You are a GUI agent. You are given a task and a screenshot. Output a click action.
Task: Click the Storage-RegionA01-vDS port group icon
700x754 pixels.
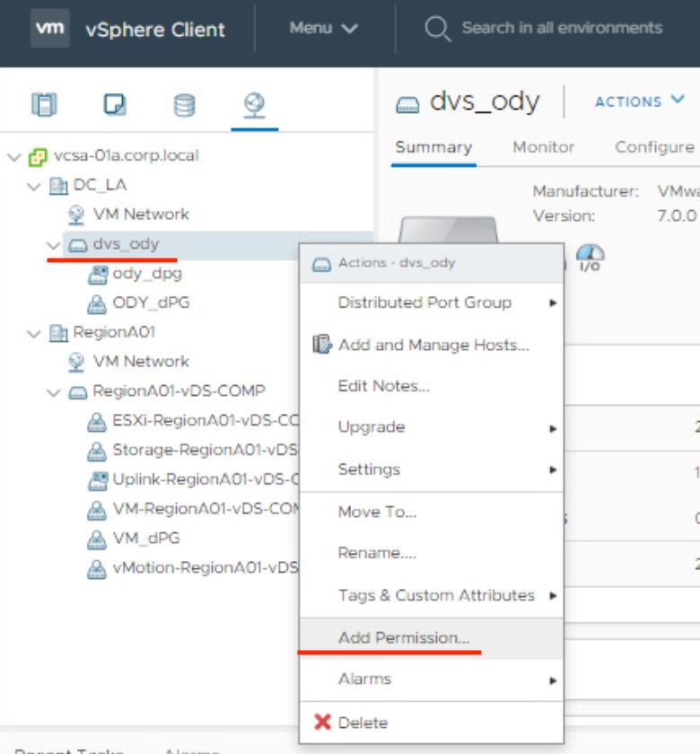(x=97, y=451)
